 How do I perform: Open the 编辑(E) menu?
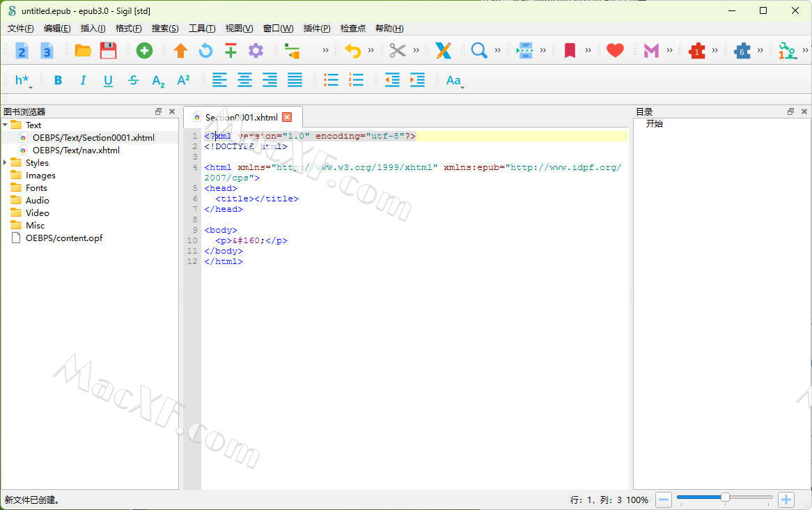pos(57,29)
